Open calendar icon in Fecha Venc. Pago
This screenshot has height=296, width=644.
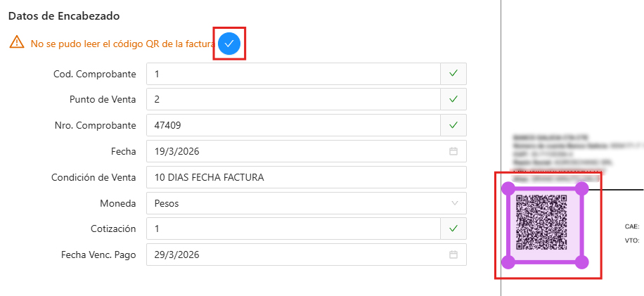pyautogui.click(x=453, y=255)
